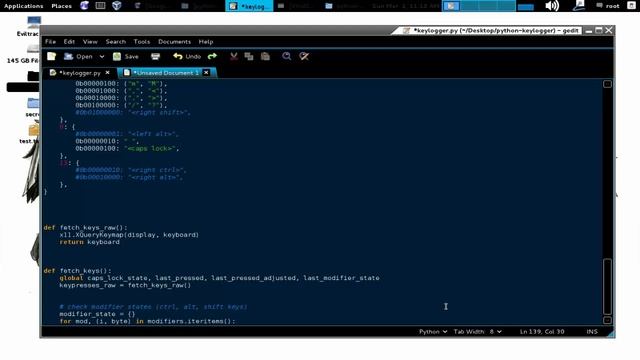The width and height of the screenshot is (640, 360).
Task: Open the Help menu
Action: pyautogui.click(x=206, y=42)
